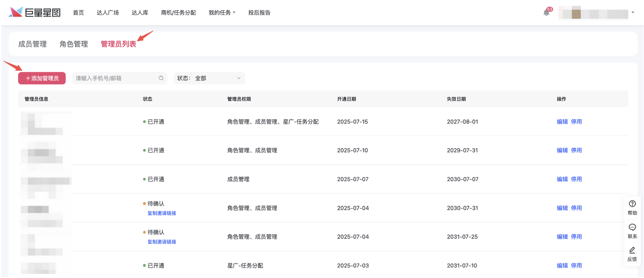
Task: Expand the account profile dropdown arrow
Action: click(x=632, y=13)
